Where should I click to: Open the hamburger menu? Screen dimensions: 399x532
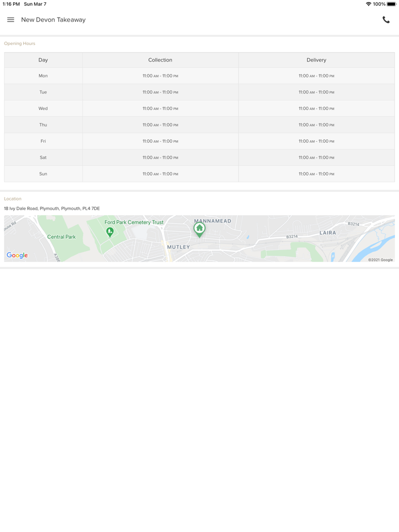(11, 20)
